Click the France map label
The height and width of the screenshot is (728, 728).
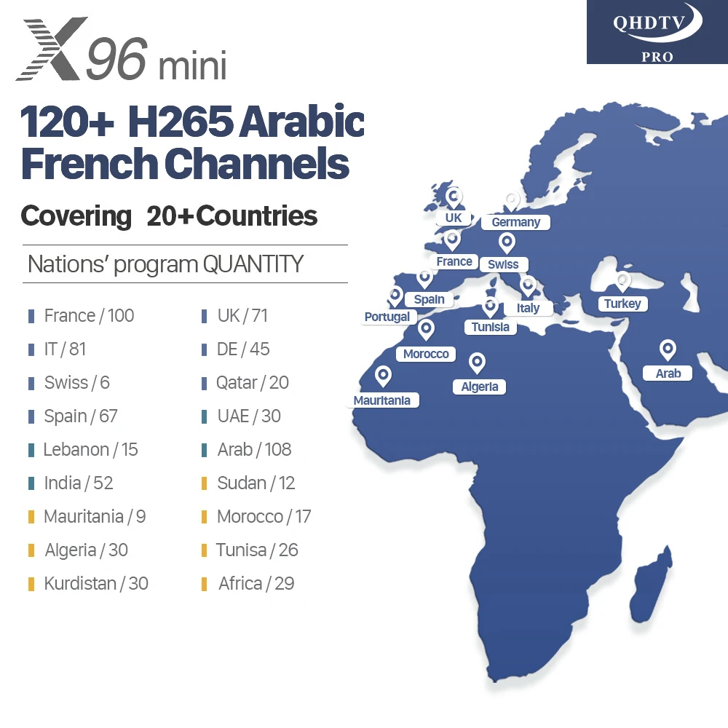point(454,262)
